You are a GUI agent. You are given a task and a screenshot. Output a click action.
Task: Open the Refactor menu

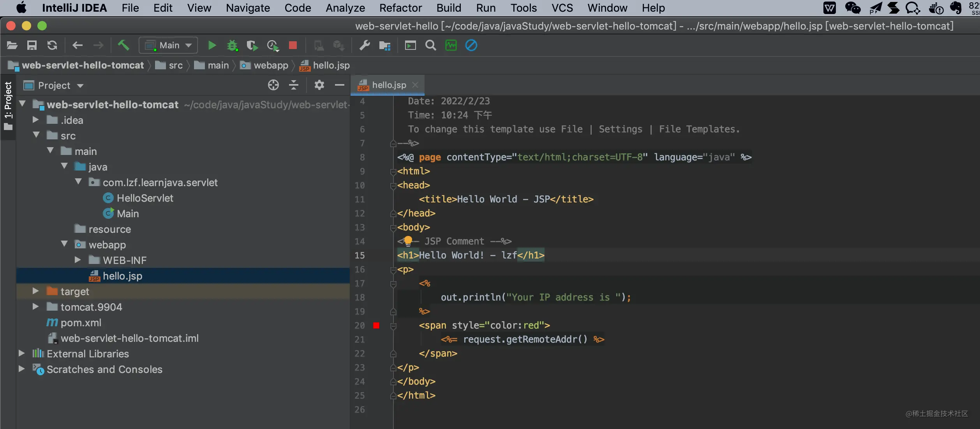click(x=400, y=8)
